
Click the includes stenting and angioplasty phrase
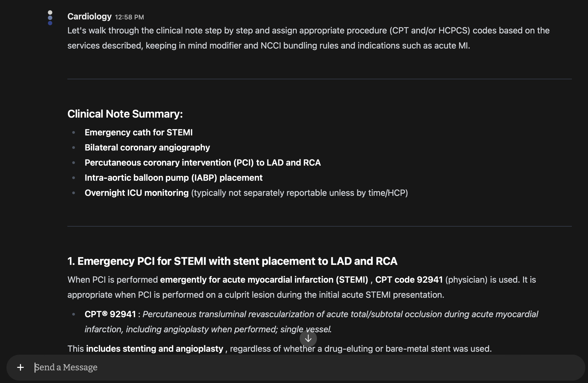point(154,349)
